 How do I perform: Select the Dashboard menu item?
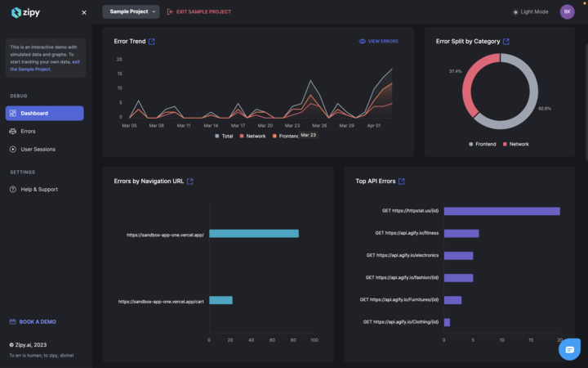[x=44, y=113]
